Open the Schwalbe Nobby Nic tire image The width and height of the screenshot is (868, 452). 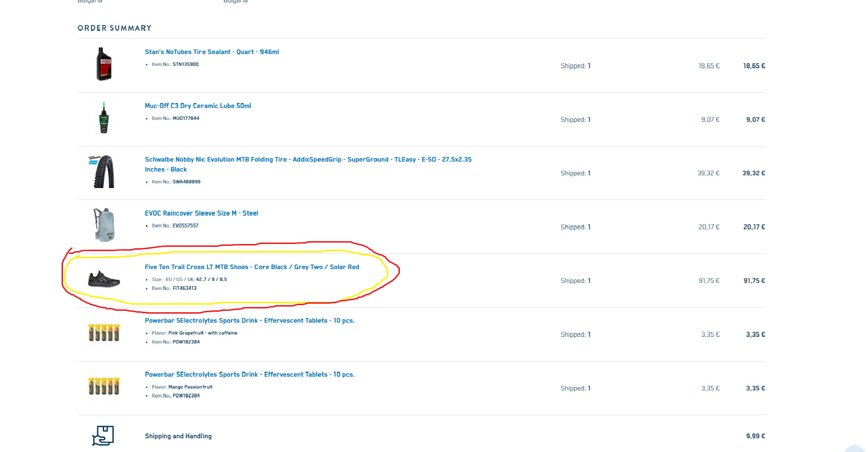click(104, 172)
